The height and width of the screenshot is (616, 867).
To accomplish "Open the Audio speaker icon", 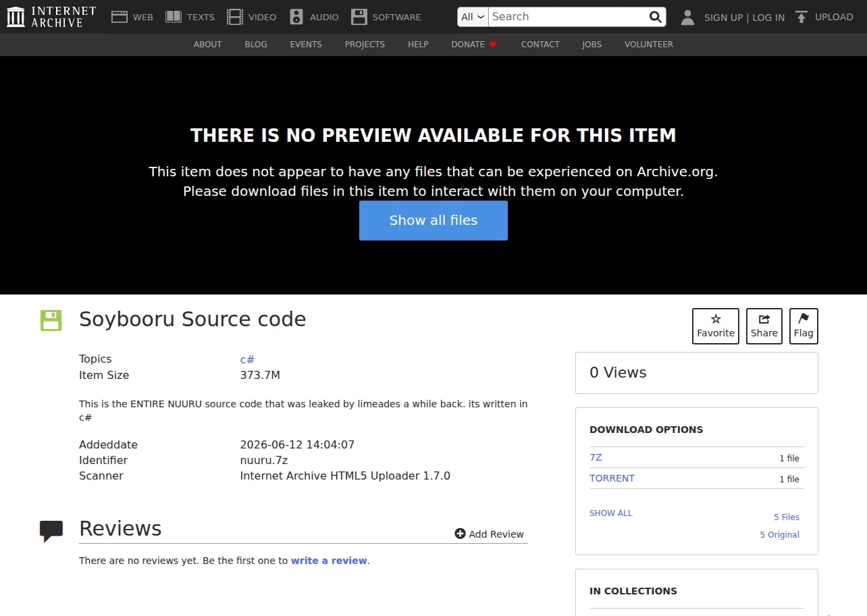I will pyautogui.click(x=296, y=17).
